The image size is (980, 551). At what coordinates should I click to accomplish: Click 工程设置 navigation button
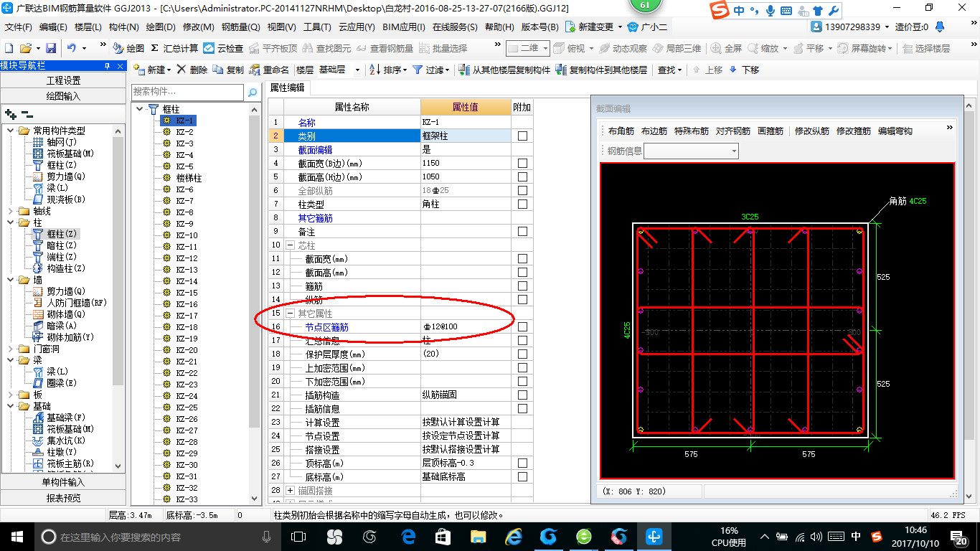tap(64, 80)
